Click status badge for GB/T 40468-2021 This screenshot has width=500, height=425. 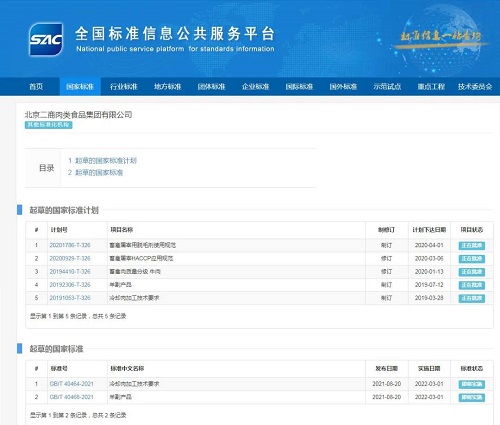(472, 397)
